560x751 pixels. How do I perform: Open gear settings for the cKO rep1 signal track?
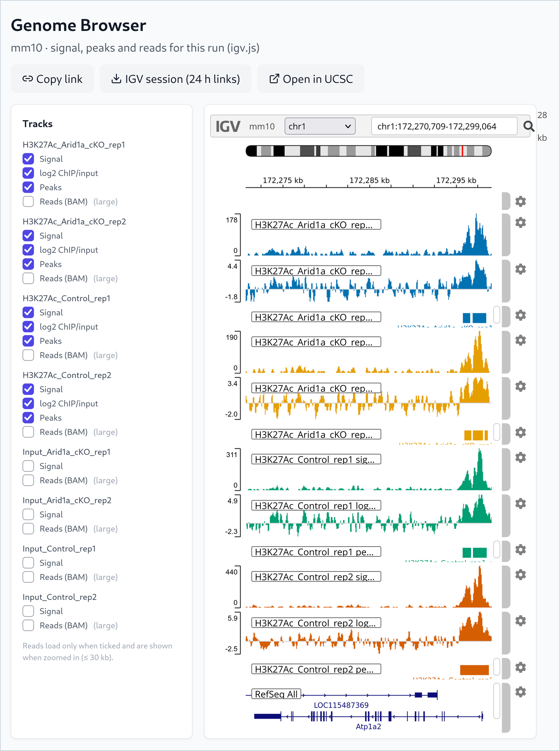coord(521,223)
